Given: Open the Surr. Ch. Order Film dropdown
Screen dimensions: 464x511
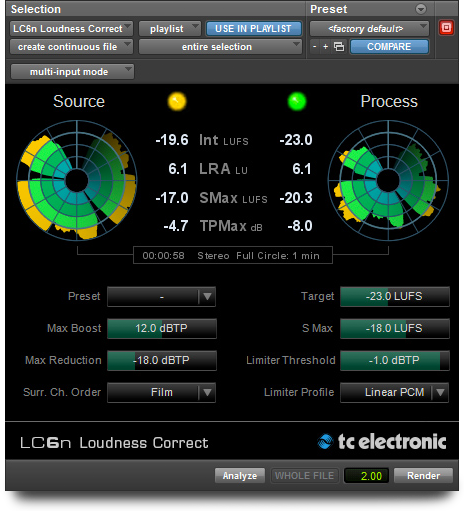Looking at the screenshot, I should 161,392.
